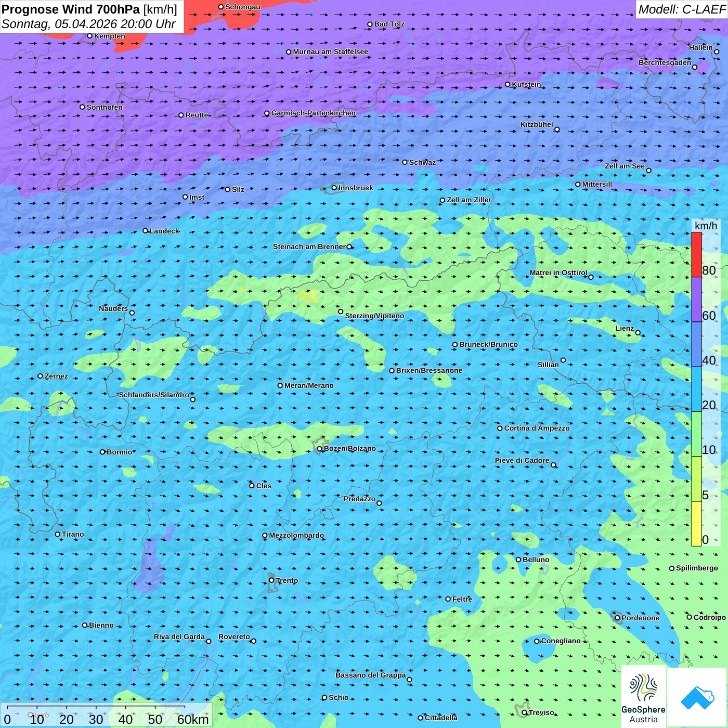Image resolution: width=728 pixels, height=728 pixels.
Task: Click the 'Cortina d'Ampezzo' label
Action: coord(537,428)
